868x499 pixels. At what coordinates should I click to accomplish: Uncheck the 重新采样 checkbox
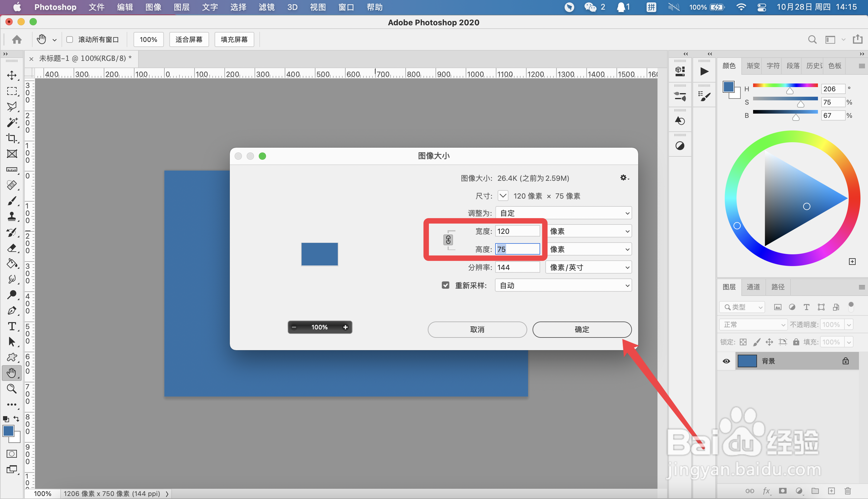(x=445, y=285)
